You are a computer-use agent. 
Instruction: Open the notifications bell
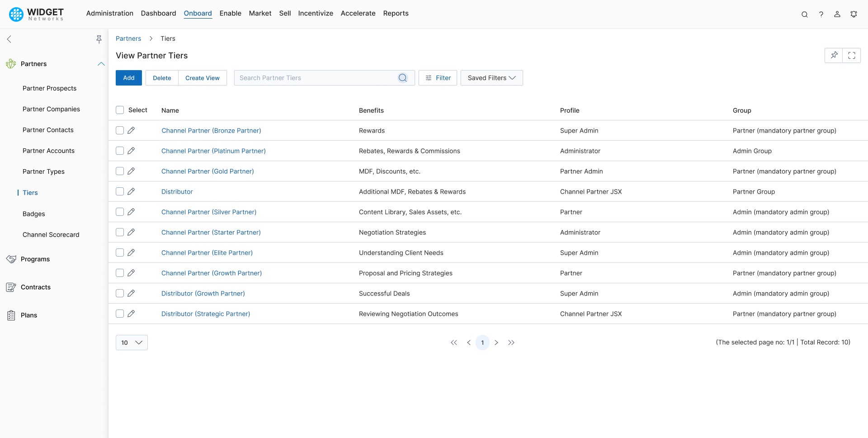tap(854, 14)
